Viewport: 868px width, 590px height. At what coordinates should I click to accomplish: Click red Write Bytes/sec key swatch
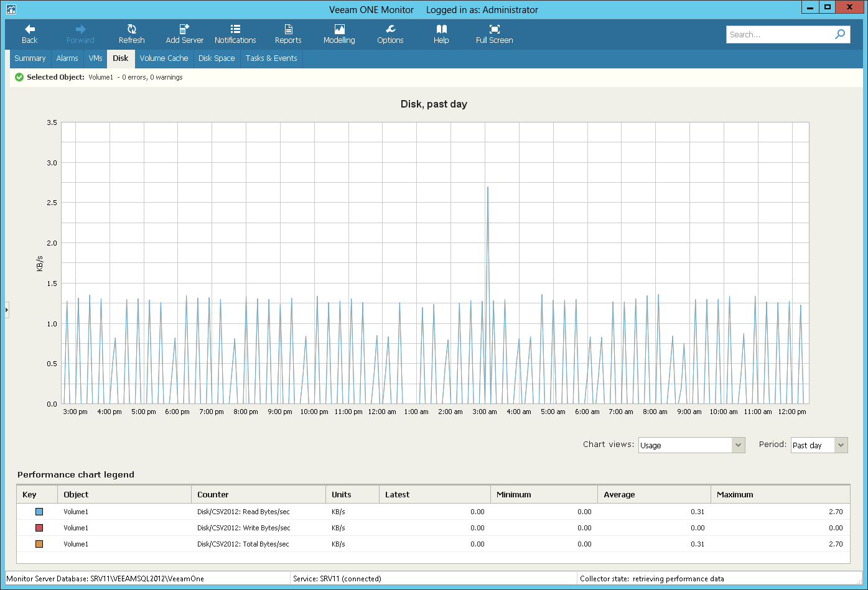click(x=39, y=528)
